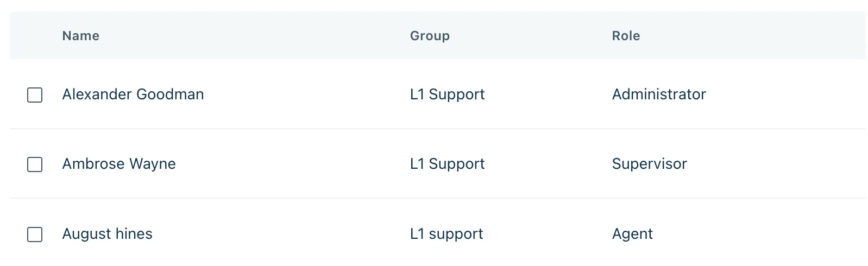Click the Group column header
Viewport: 868px width, 266px height.
(x=430, y=36)
